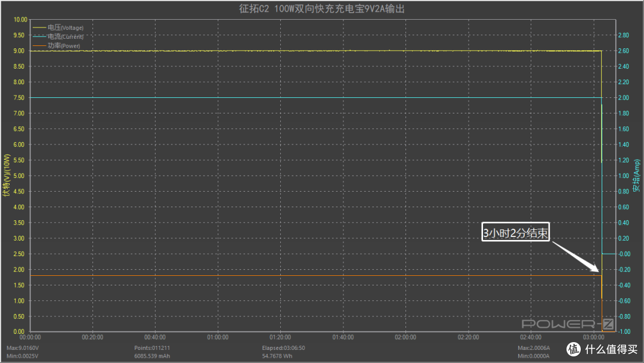
Task: Click the 01:40:00 time axis label
Action: [x=343, y=337]
